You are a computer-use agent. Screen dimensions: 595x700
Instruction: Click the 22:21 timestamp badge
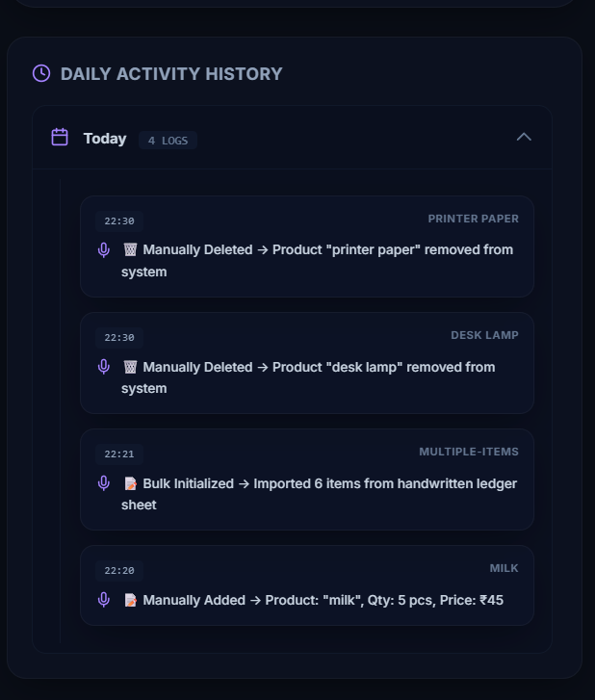click(119, 454)
